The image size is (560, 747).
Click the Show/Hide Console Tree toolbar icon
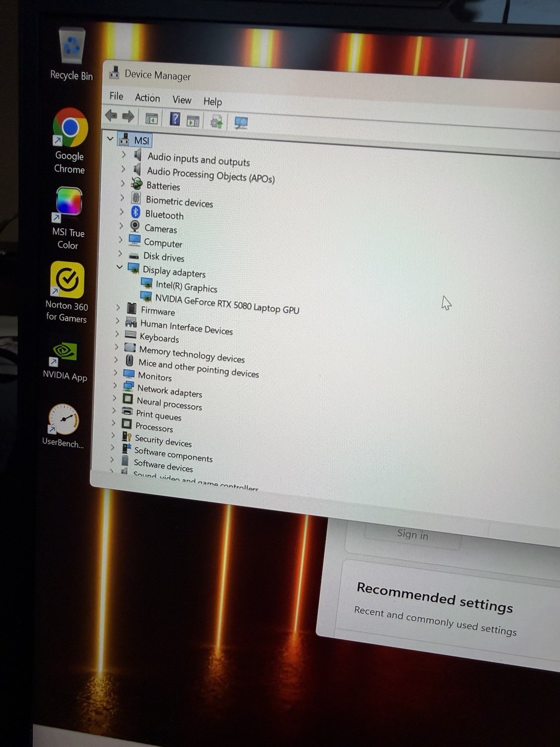(x=152, y=119)
